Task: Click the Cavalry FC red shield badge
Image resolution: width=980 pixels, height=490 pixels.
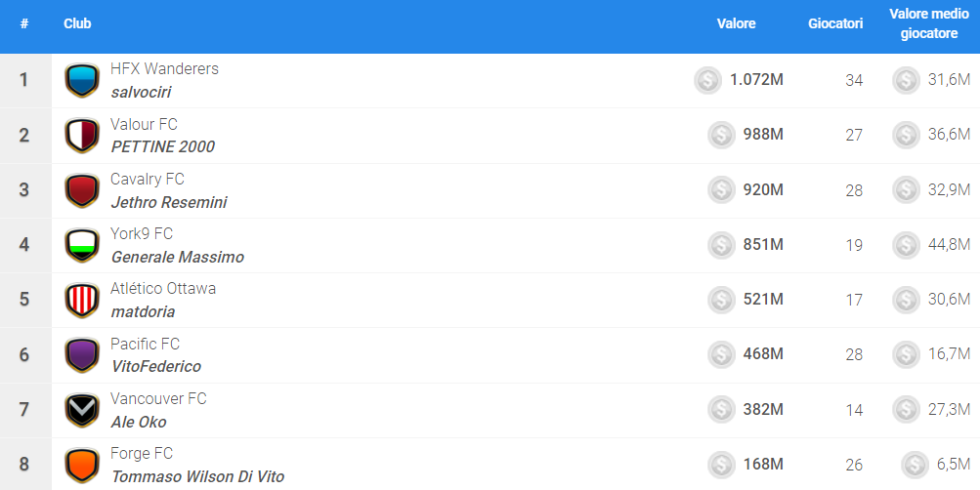Action: [82, 190]
